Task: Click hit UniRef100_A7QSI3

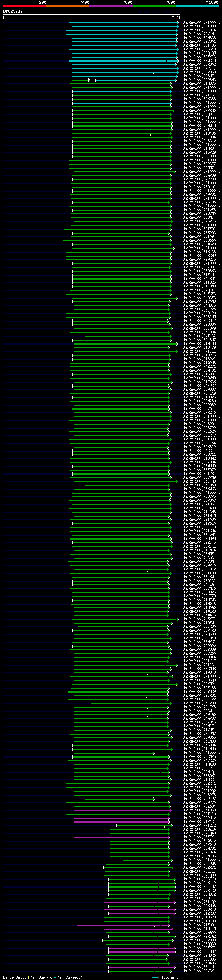Action: (199, 60)
